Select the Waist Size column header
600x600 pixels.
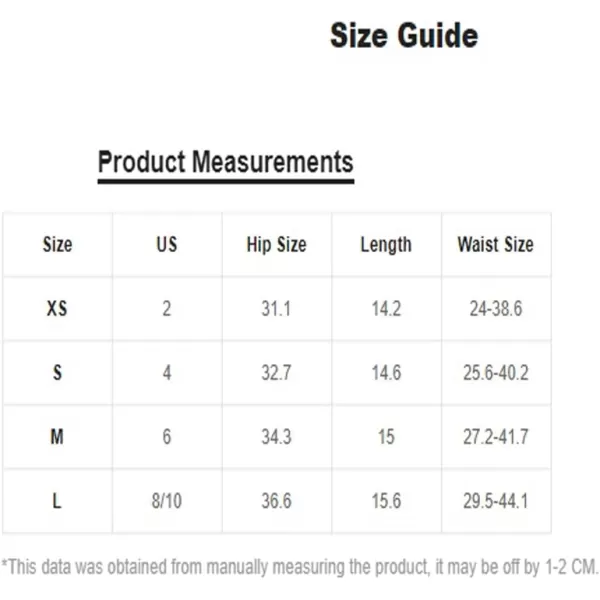[x=496, y=244]
